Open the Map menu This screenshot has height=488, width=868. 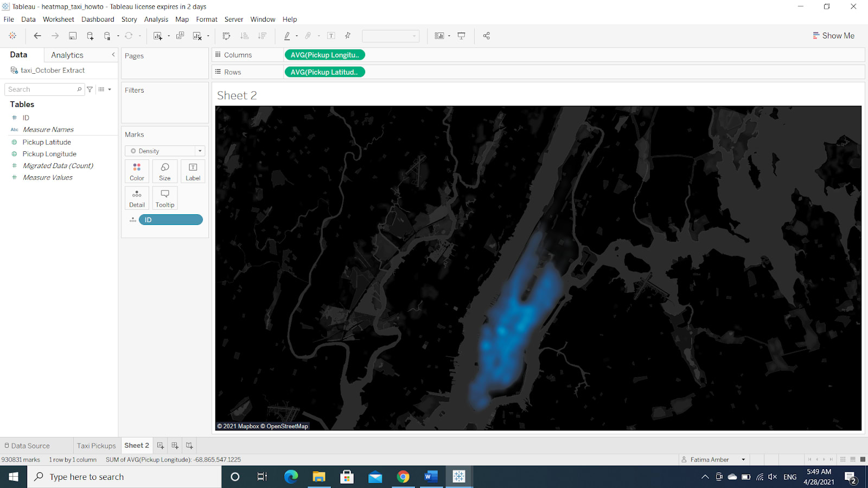pos(182,19)
